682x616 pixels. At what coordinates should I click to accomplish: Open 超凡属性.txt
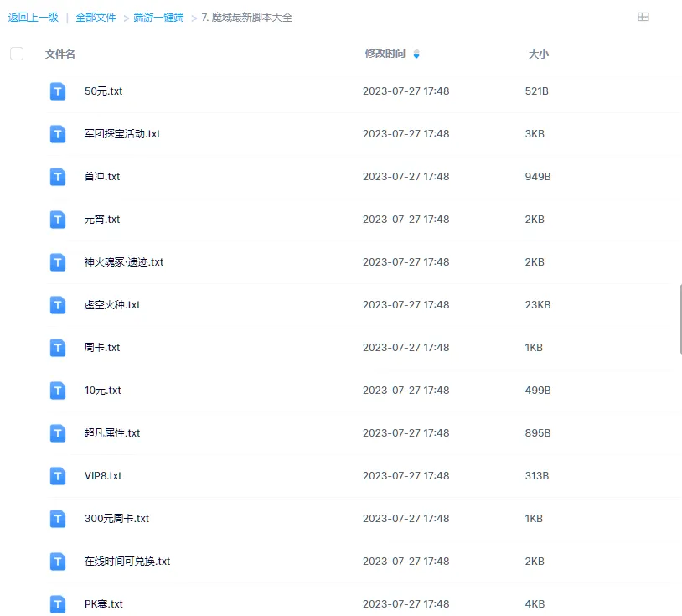[112, 432]
